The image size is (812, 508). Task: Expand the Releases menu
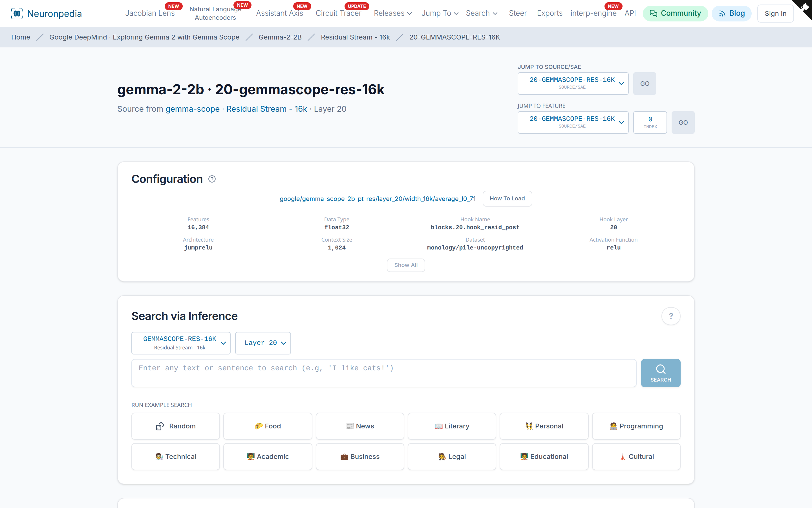point(392,14)
